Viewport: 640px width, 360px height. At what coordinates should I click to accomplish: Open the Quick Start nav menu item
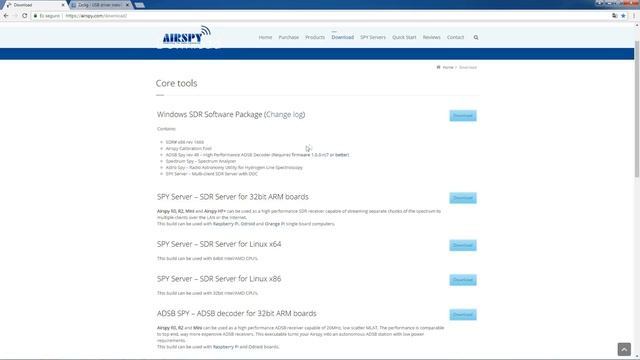click(404, 37)
